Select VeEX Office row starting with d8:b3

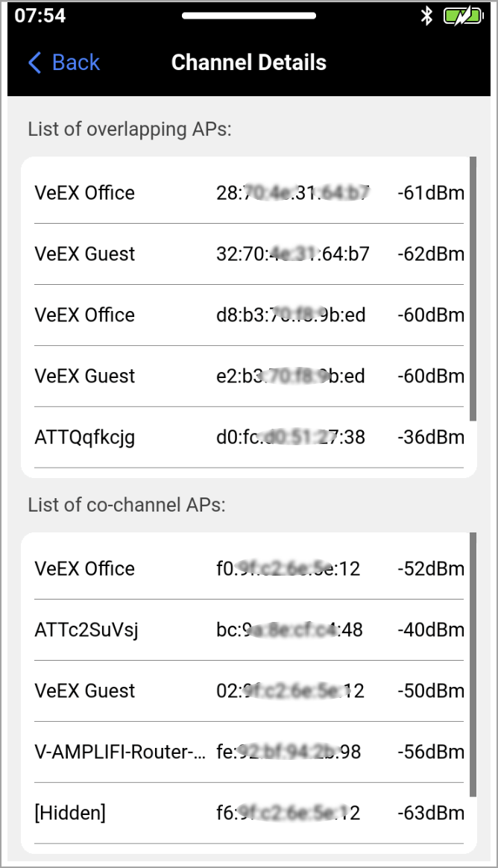[x=249, y=315]
